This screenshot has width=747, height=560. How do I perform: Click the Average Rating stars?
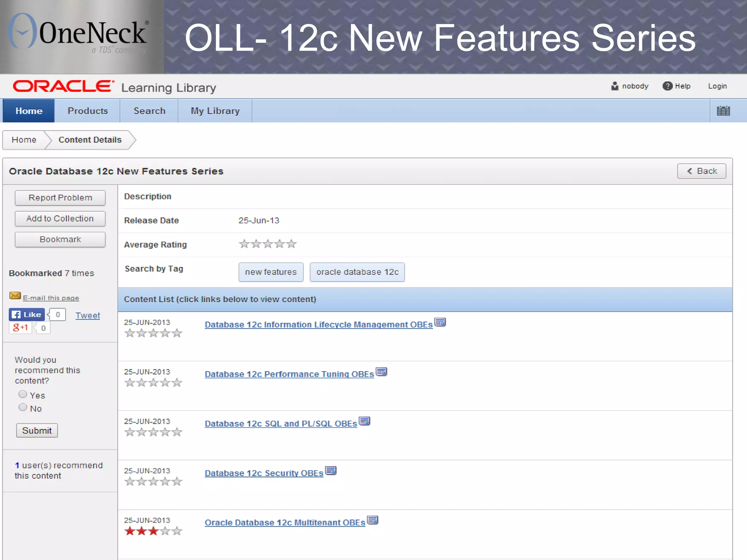(x=268, y=244)
